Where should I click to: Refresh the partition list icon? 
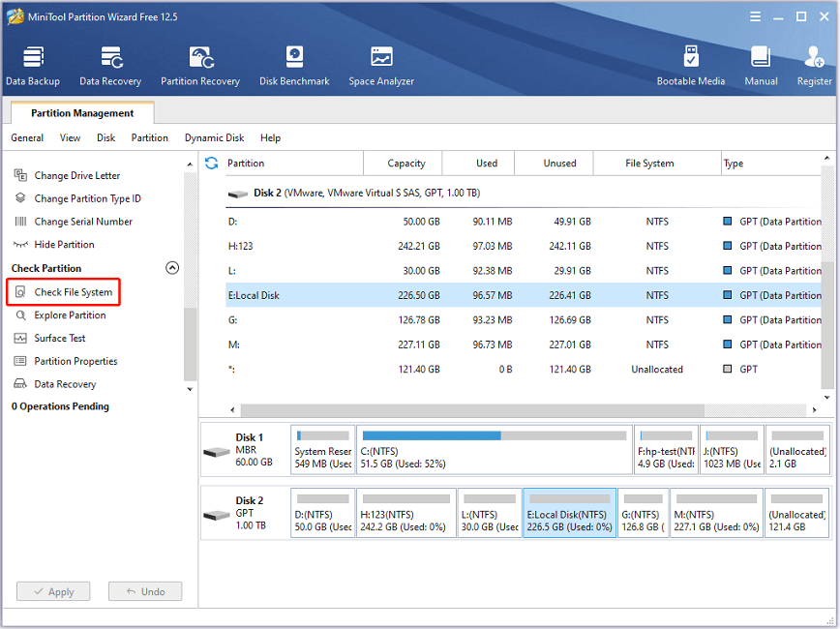tap(212, 163)
